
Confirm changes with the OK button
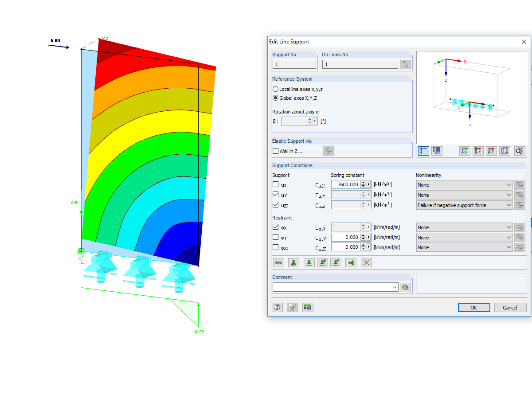[473, 307]
